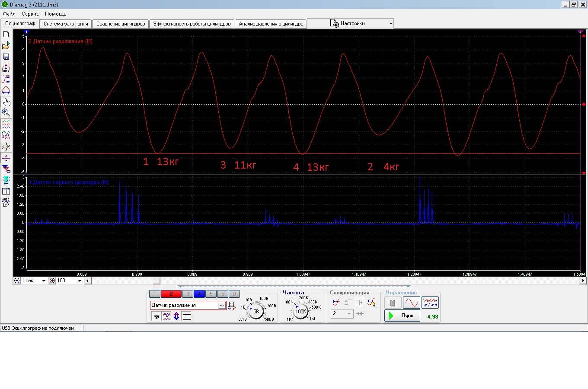
Task: Click the crossed waveforms compress icon
Action: click(6, 147)
